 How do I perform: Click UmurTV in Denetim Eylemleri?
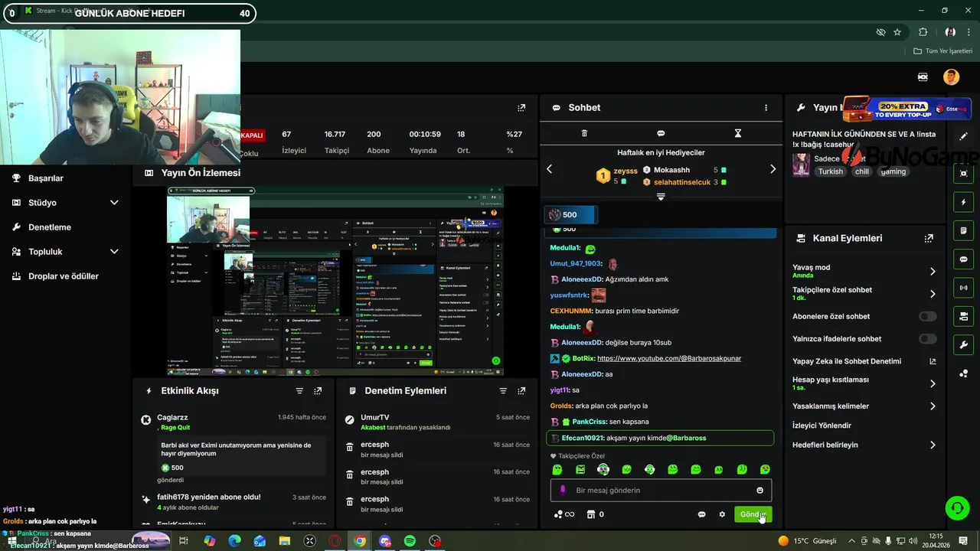click(375, 418)
